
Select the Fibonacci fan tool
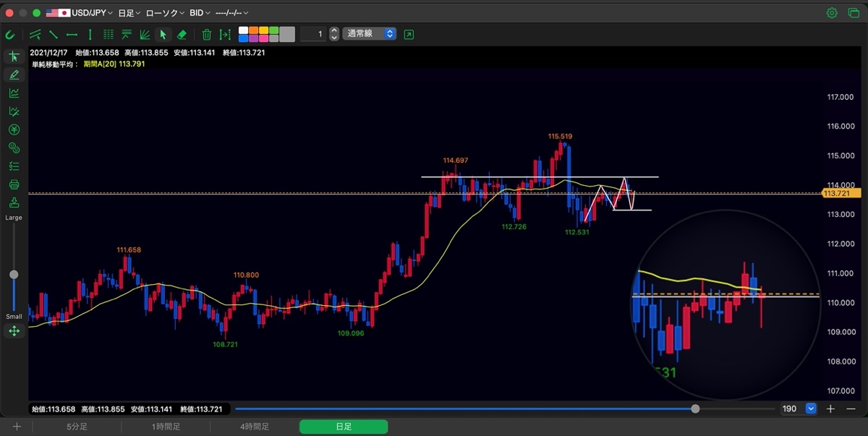(145, 34)
